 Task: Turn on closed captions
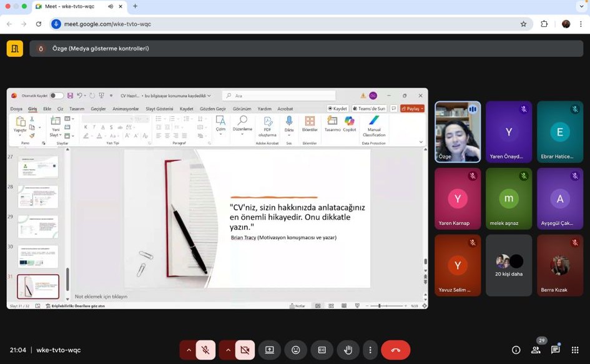pyautogui.click(x=322, y=350)
